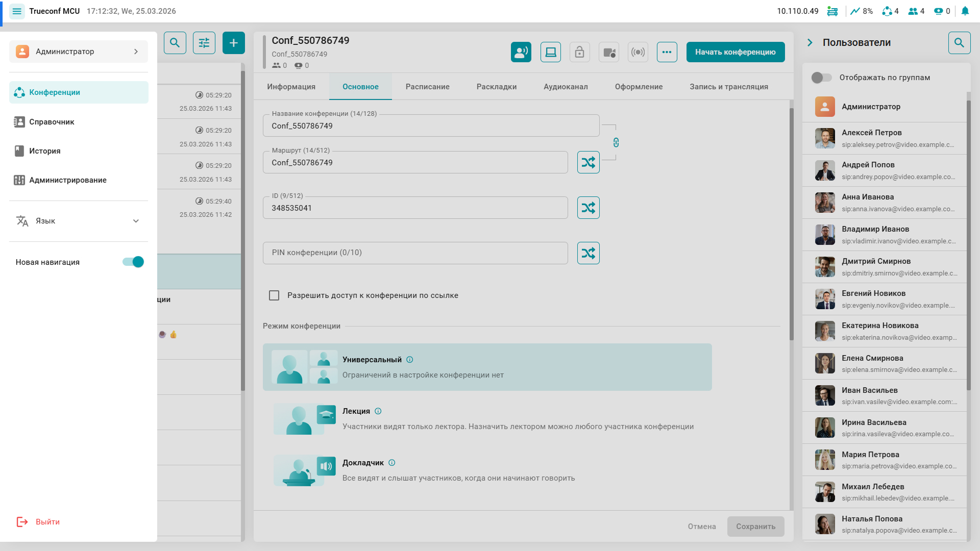Check Разрешить доступ к конференции по ссылке

[274, 295]
